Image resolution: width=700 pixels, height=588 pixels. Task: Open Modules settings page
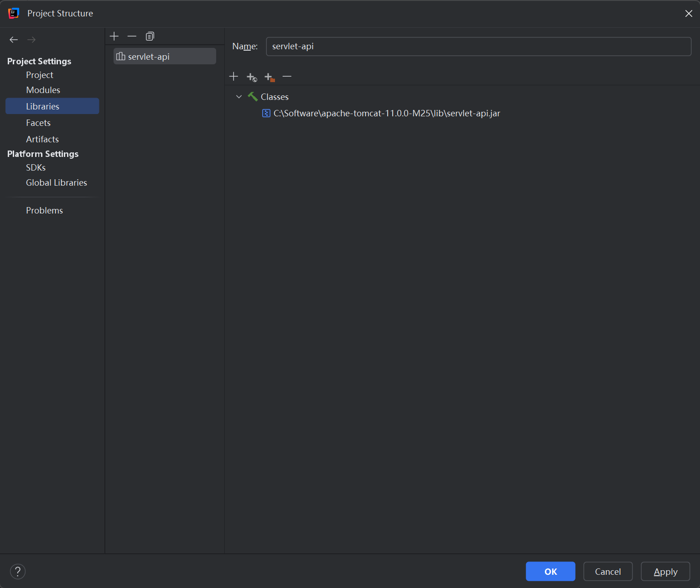tap(43, 90)
